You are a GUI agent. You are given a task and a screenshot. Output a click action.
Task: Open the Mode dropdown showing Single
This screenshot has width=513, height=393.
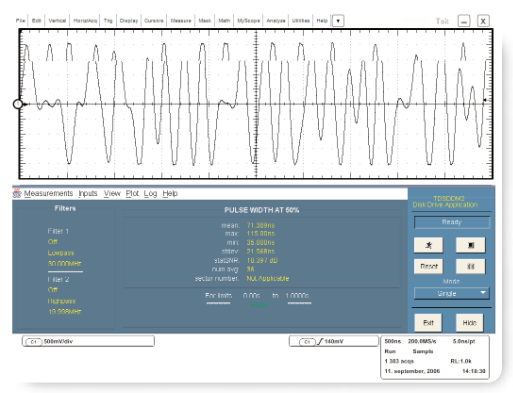pyautogui.click(x=452, y=294)
